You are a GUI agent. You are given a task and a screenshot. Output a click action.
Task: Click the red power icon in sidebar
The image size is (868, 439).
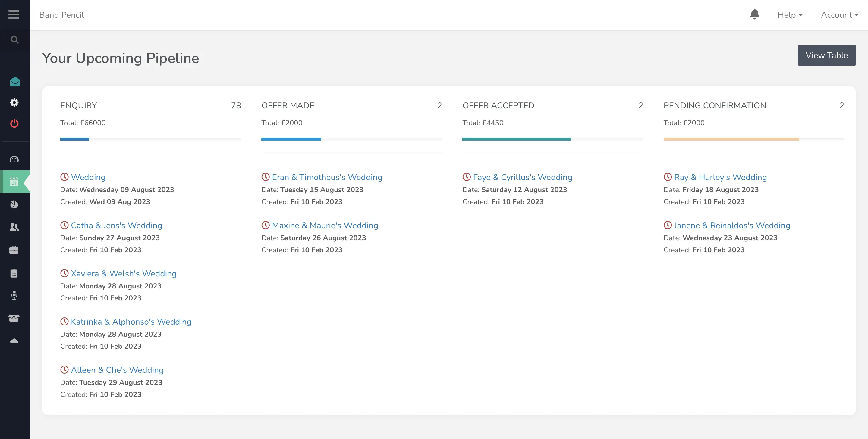(x=14, y=123)
